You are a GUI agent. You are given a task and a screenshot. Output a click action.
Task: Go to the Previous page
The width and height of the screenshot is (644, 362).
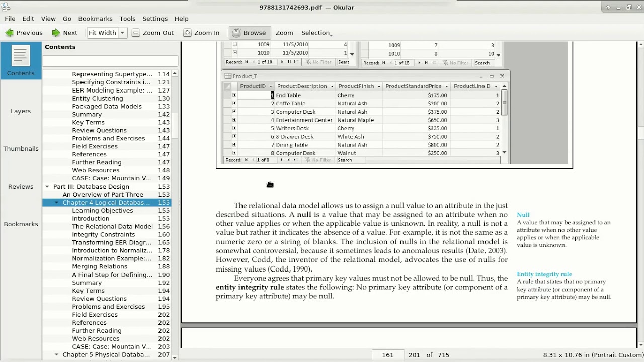point(24,33)
